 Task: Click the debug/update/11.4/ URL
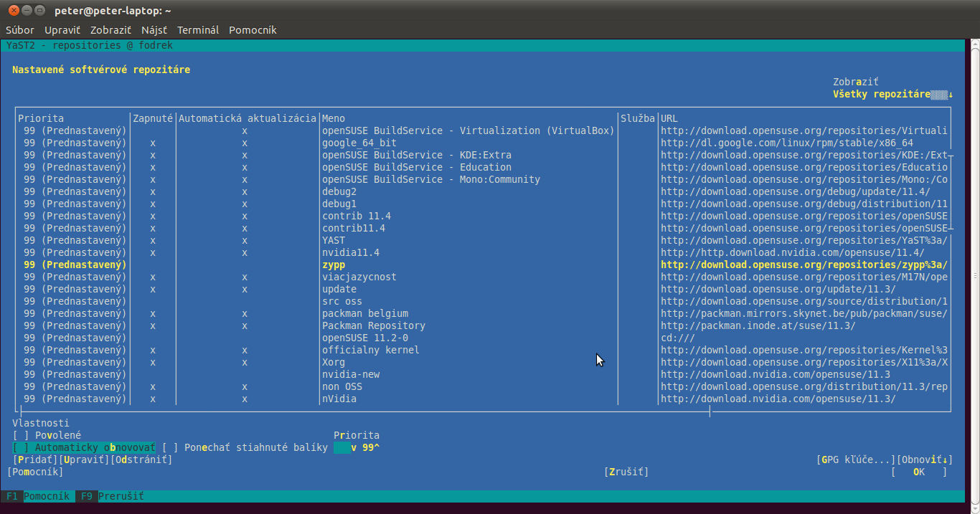796,191
